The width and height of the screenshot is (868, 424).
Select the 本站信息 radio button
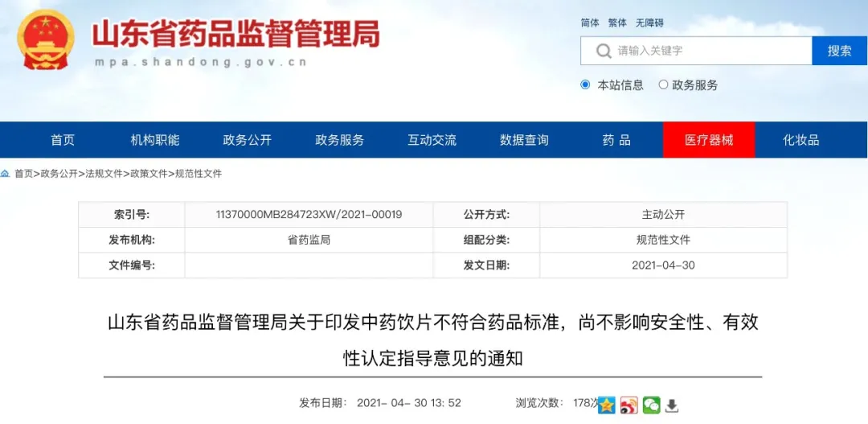[x=585, y=84]
